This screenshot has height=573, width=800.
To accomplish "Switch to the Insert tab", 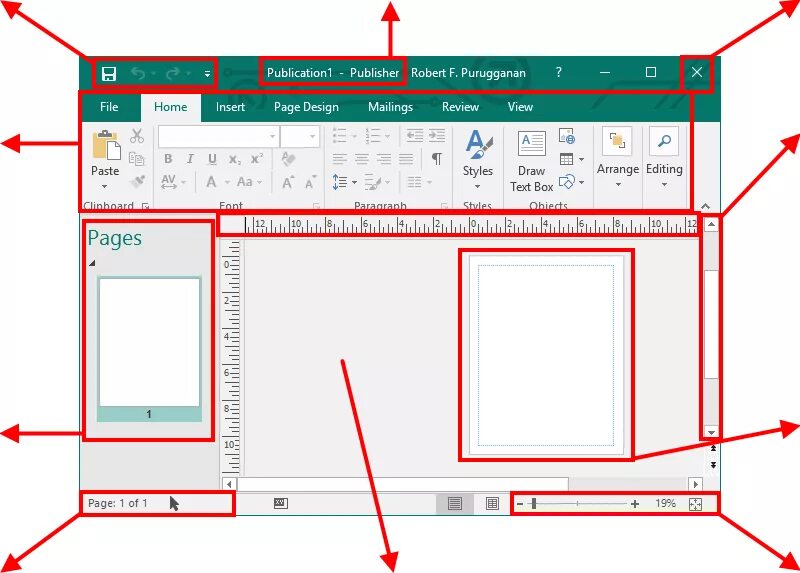I will (x=230, y=107).
